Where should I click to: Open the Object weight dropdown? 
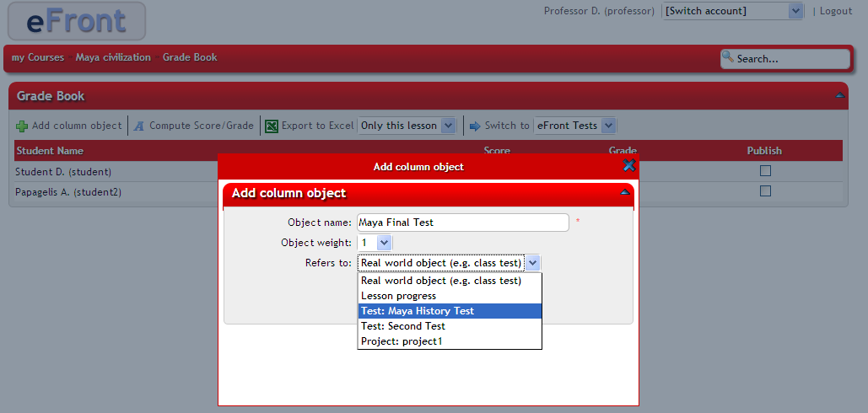pyautogui.click(x=375, y=243)
